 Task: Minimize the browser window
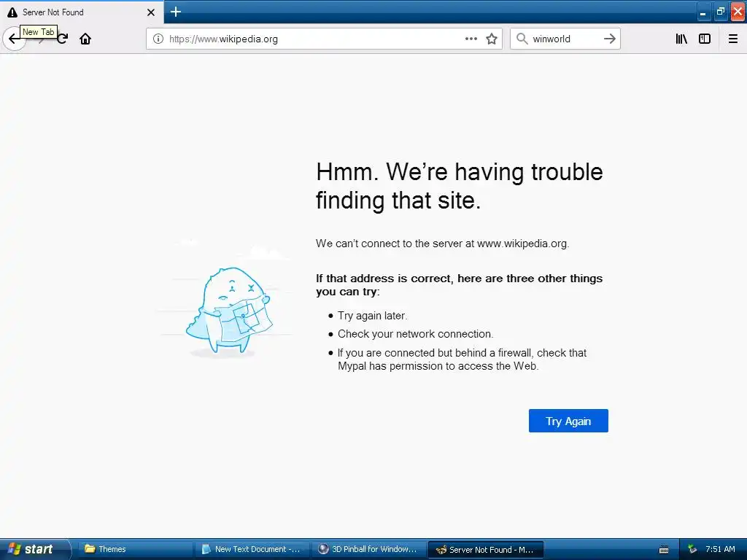tap(703, 12)
